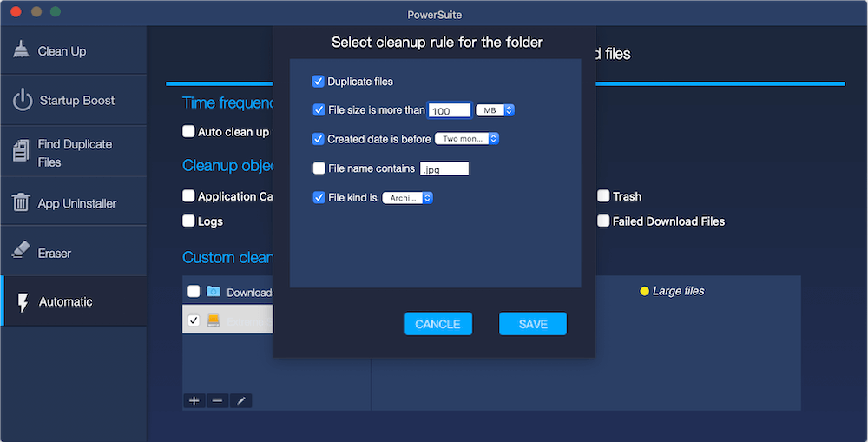Screen dimensions: 868x442
Task: Remove folder with the minus button
Action: [x=217, y=400]
